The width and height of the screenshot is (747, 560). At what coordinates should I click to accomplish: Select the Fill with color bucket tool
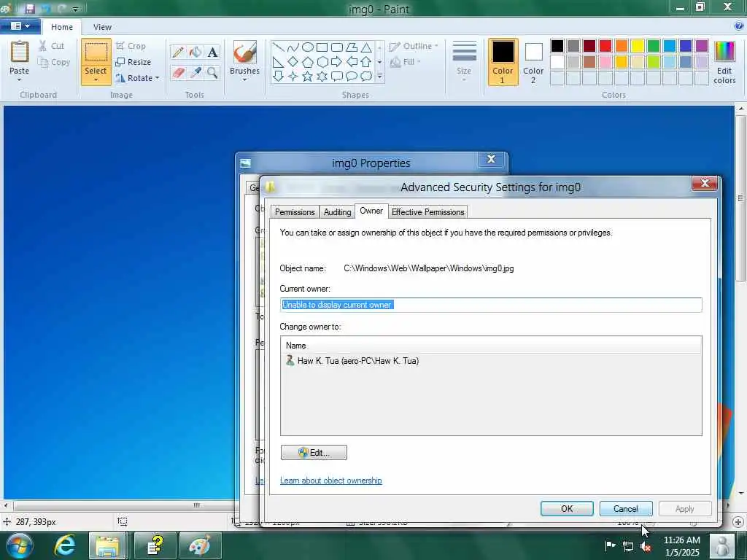tap(196, 52)
